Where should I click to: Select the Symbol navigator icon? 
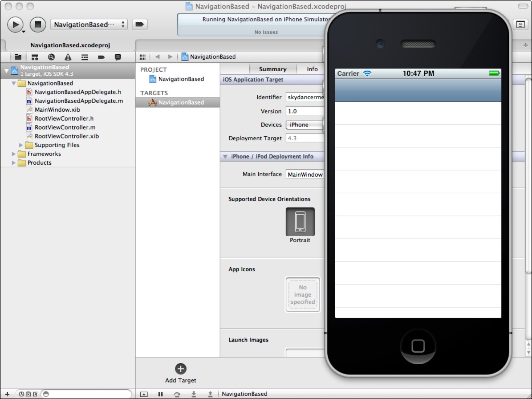(35, 57)
